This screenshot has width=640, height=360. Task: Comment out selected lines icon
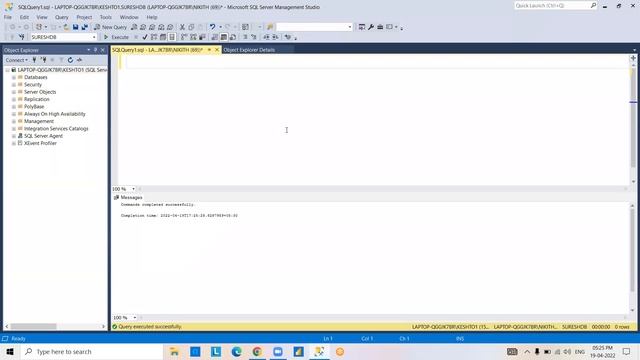tap(245, 37)
